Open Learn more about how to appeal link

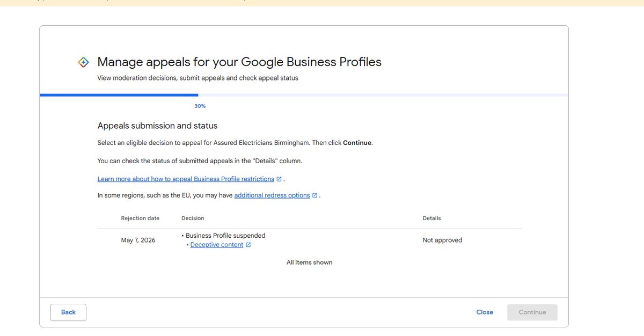click(186, 179)
